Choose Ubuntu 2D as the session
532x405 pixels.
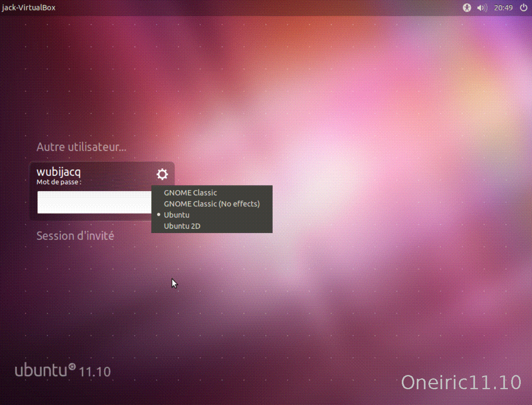point(182,226)
